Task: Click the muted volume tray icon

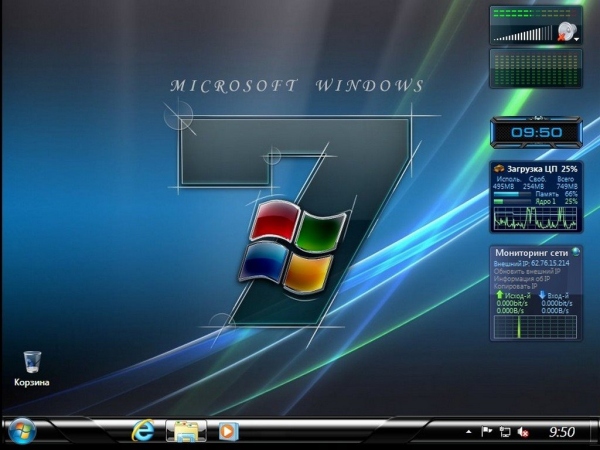Action: tap(522, 432)
